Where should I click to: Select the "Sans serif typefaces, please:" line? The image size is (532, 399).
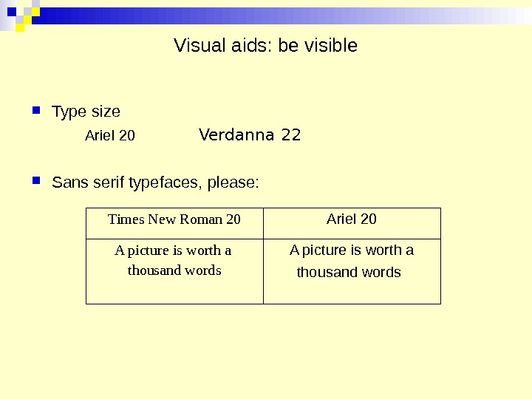(155, 182)
